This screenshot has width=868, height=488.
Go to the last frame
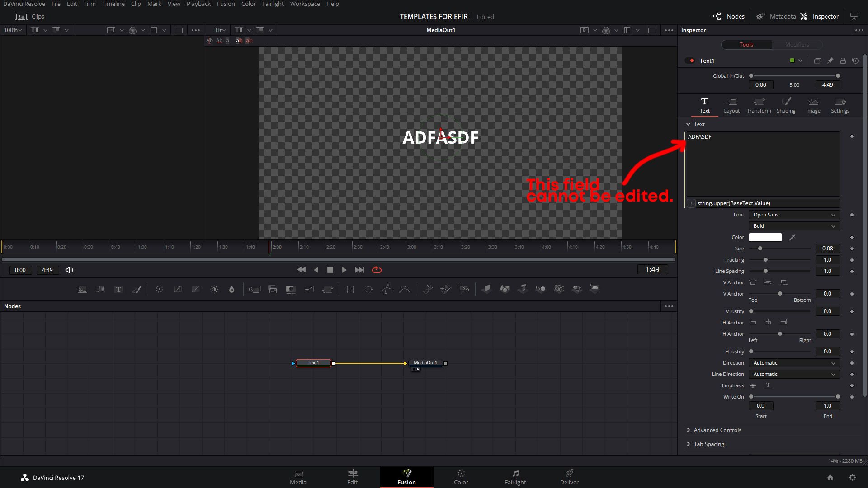tap(359, 270)
